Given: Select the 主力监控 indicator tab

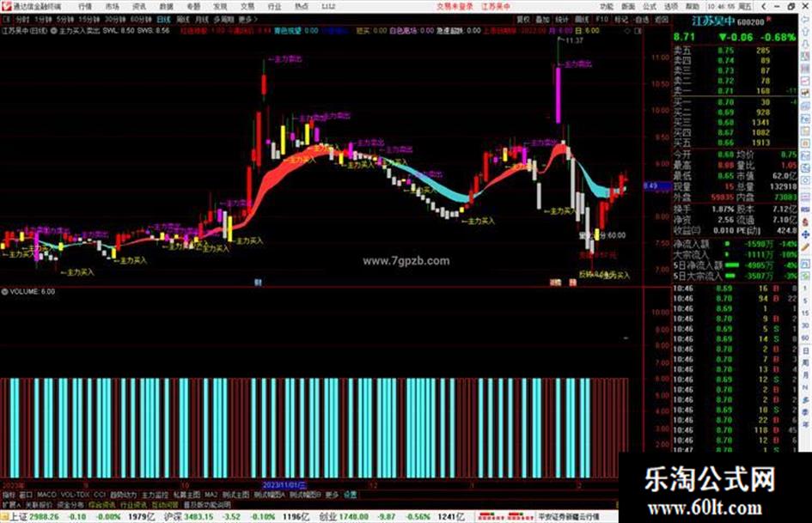Looking at the screenshot, I should (155, 495).
